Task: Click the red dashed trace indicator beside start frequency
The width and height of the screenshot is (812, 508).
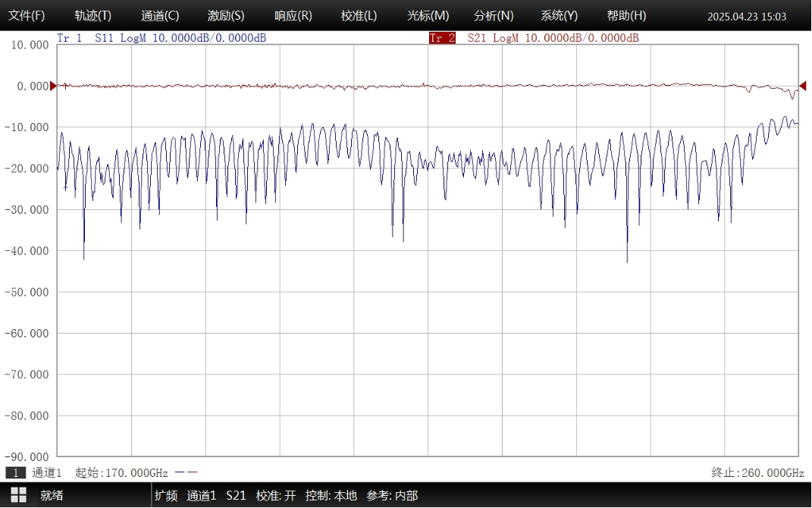Action: (186, 472)
